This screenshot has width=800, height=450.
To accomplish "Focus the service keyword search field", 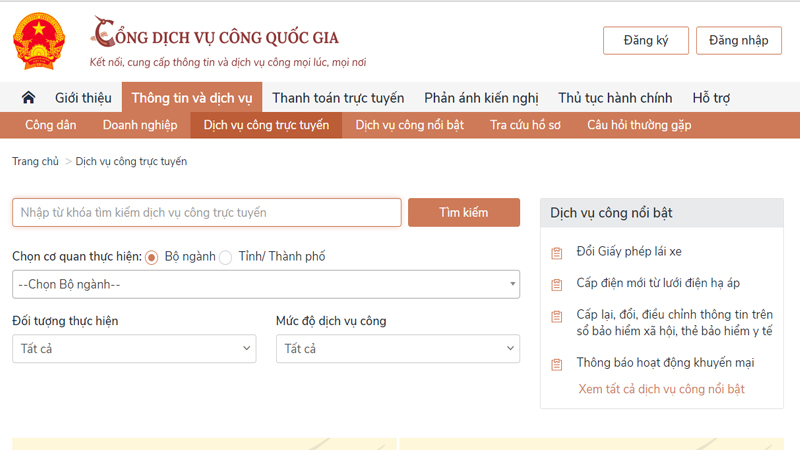I will click(207, 213).
